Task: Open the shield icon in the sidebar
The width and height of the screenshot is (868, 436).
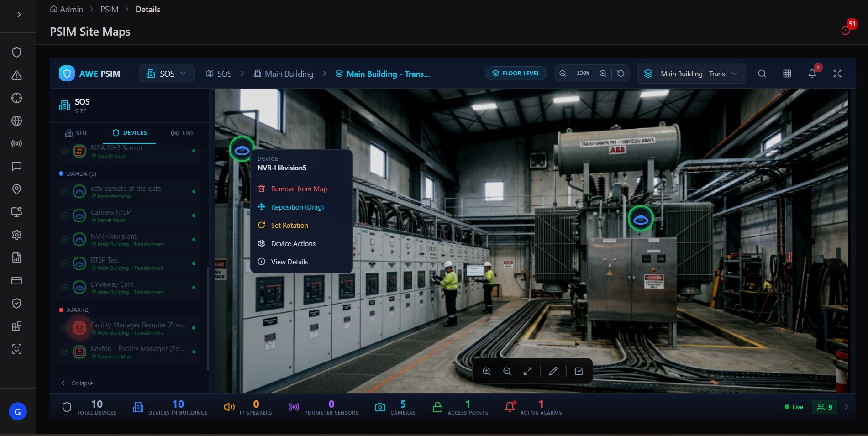Action: click(x=17, y=53)
